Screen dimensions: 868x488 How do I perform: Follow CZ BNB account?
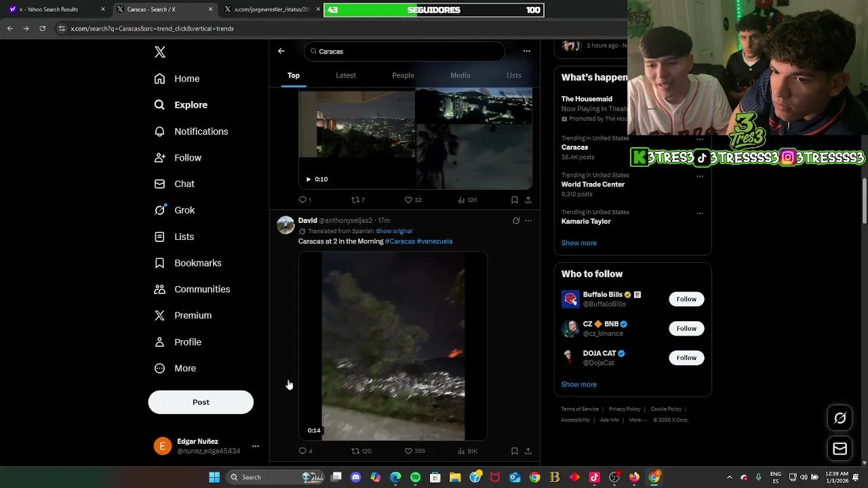click(x=686, y=329)
